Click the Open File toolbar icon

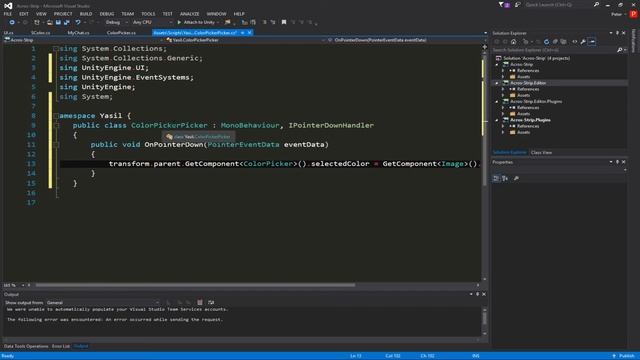[50, 22]
